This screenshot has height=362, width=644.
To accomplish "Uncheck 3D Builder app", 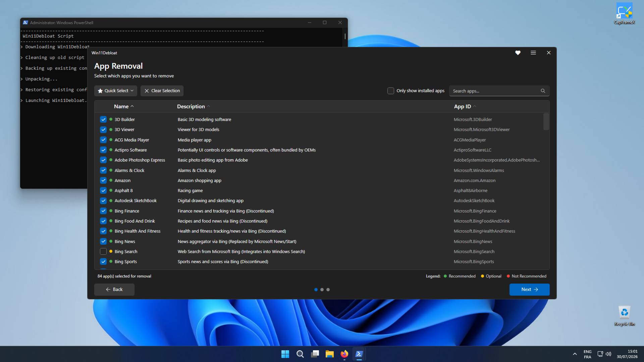I will [103, 119].
